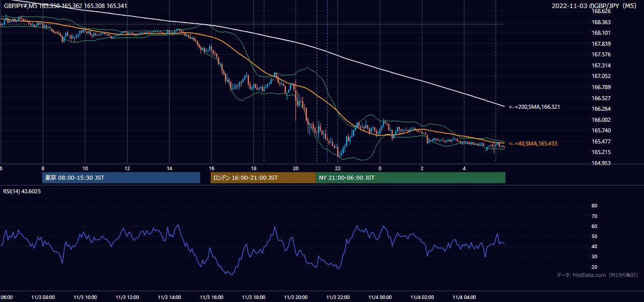Screen dimensions: 644x302
Task: Click the '<--40,SMA,165.433' label
Action: (x=533, y=144)
